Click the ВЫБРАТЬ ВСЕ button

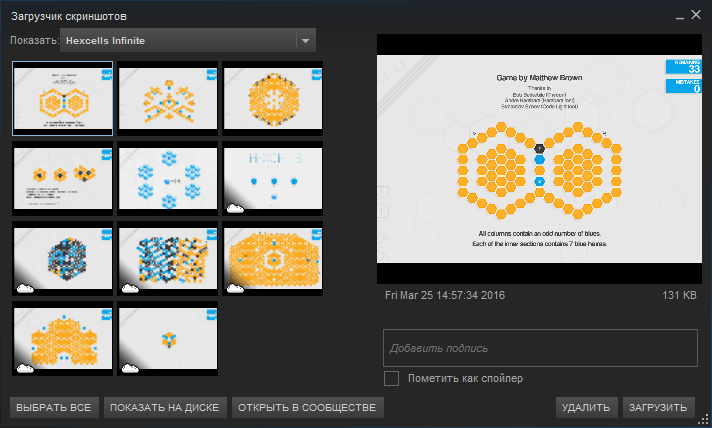(x=54, y=408)
